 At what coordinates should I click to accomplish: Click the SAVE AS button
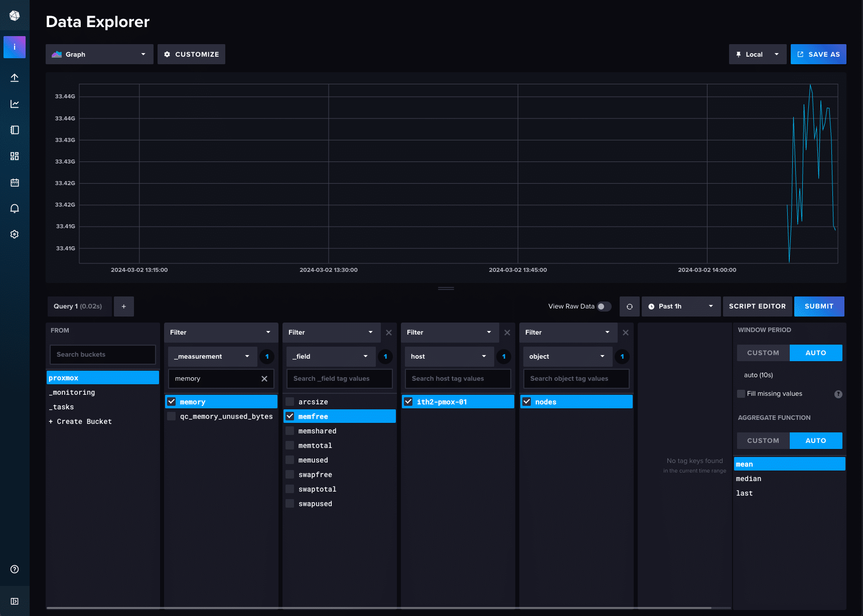tap(818, 54)
